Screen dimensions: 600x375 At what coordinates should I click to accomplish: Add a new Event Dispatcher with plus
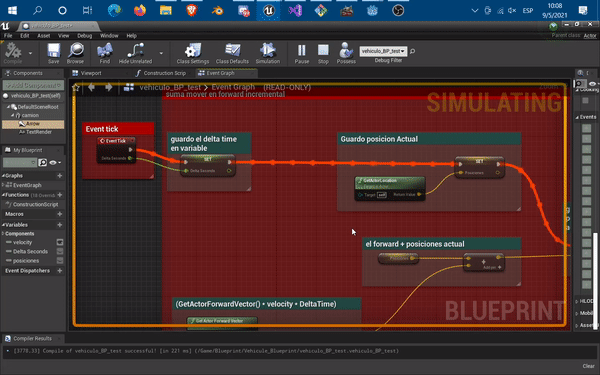[x=60, y=271]
